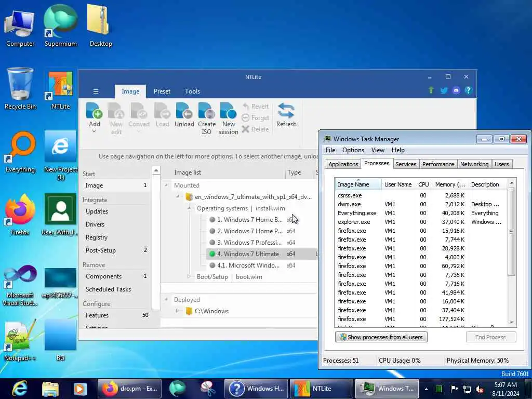
Task: Open File Explorer from the taskbar
Action: [50, 389]
